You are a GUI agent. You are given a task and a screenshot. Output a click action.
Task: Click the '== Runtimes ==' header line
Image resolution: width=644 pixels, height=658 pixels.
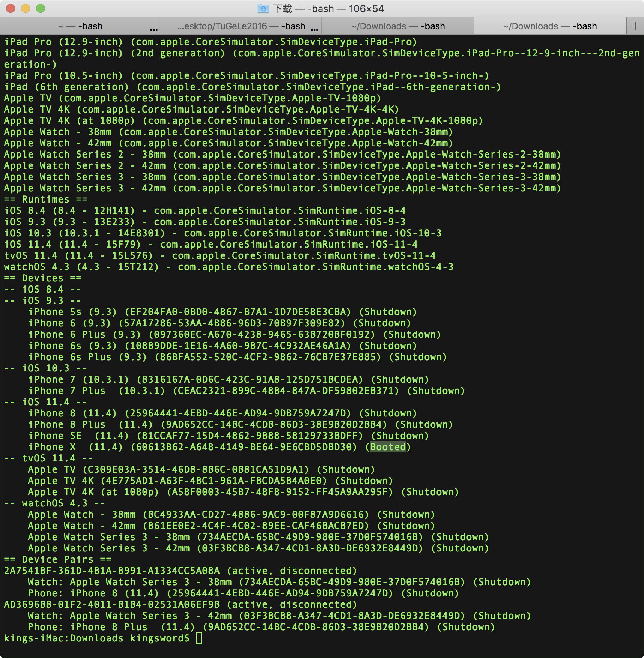(46, 199)
